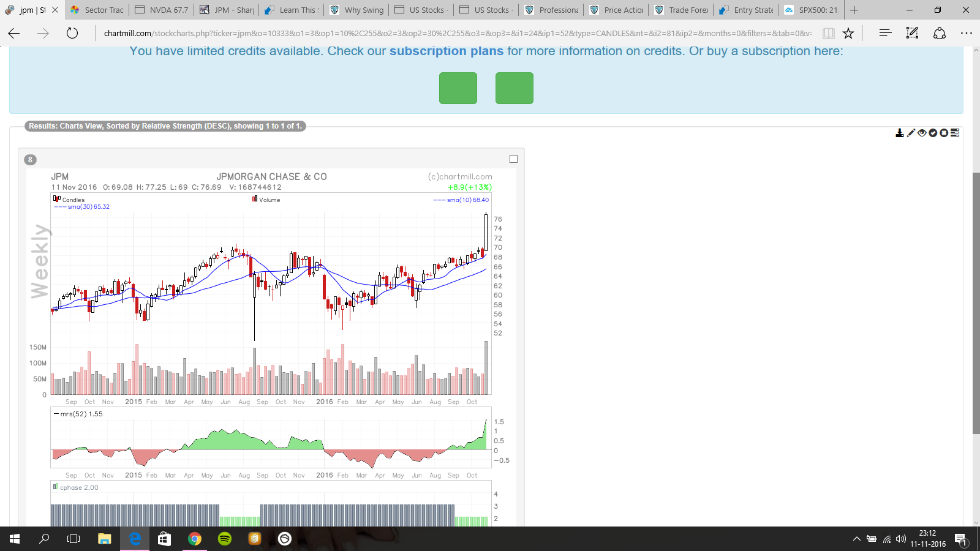
Task: Switch to the NVDA 67.7 tab
Action: click(x=162, y=10)
